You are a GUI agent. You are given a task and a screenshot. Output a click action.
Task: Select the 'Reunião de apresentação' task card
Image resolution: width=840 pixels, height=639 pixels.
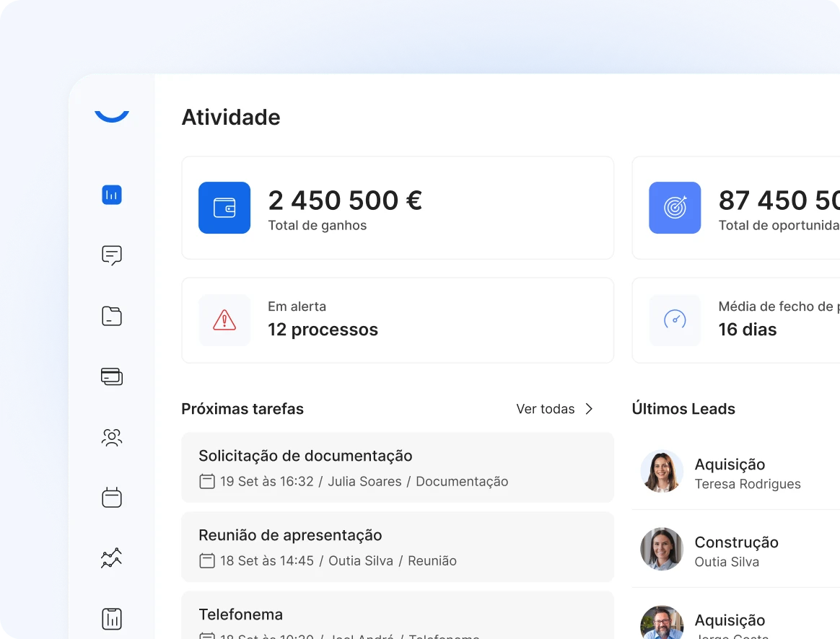398,547
